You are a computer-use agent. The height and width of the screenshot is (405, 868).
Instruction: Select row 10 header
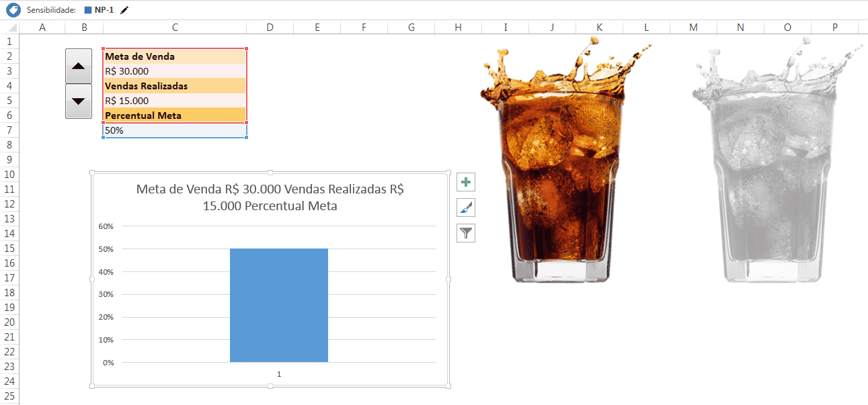click(x=9, y=175)
